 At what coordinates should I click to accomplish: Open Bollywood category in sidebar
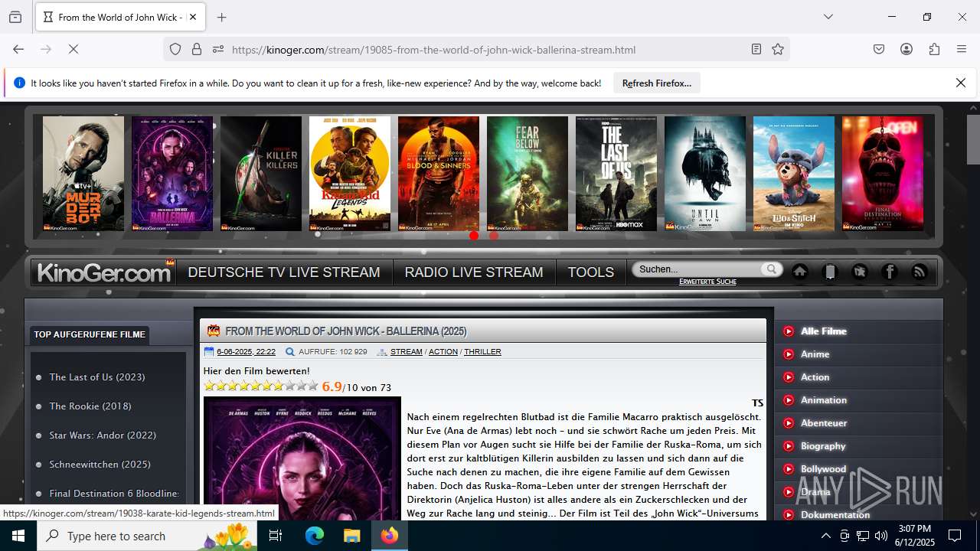click(823, 469)
